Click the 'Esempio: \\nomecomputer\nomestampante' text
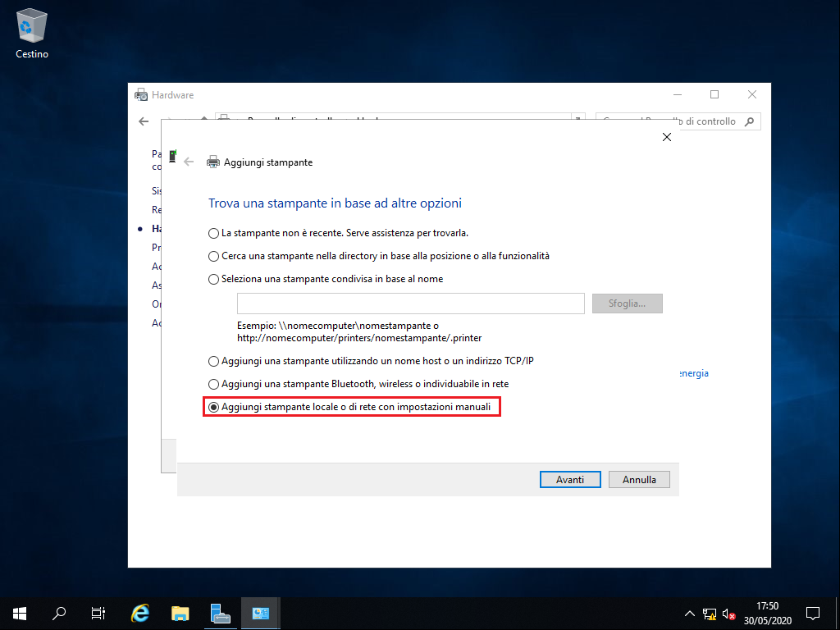 (x=338, y=326)
